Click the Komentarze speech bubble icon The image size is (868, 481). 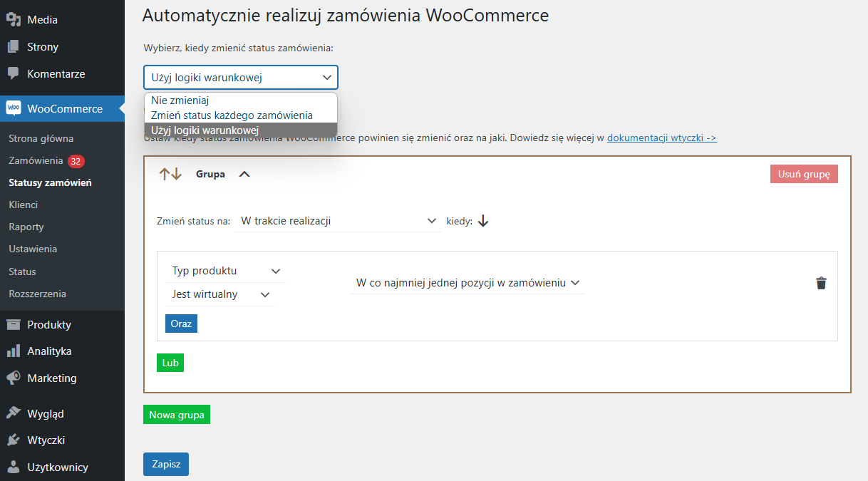pyautogui.click(x=13, y=73)
